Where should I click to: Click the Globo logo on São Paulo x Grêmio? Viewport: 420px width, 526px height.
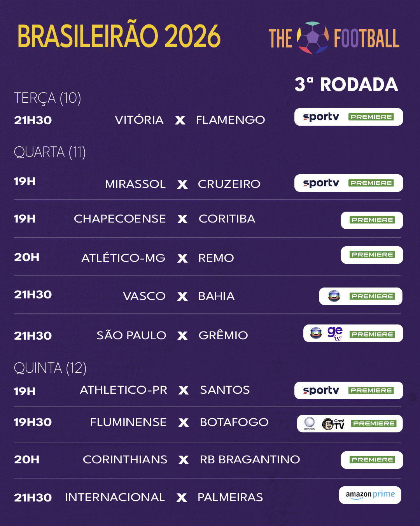[x=316, y=333]
